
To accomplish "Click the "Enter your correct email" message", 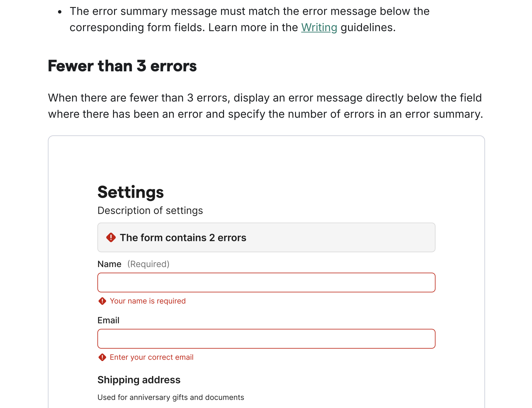I will (152, 357).
